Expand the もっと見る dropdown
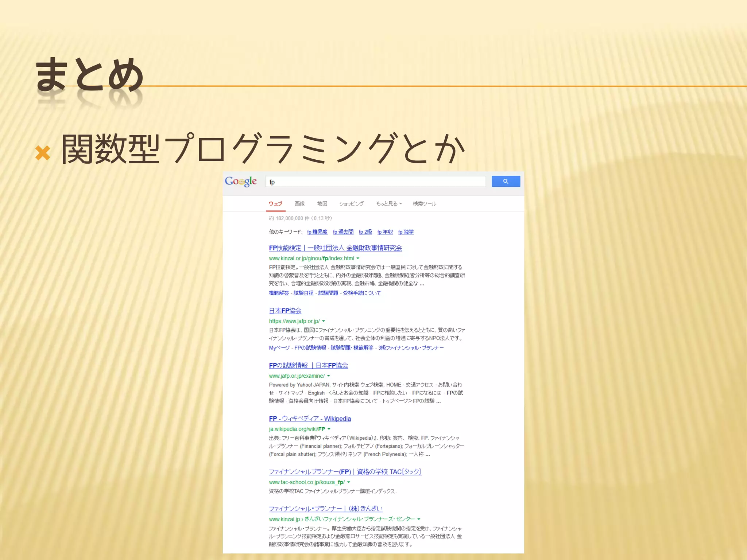 tap(389, 203)
